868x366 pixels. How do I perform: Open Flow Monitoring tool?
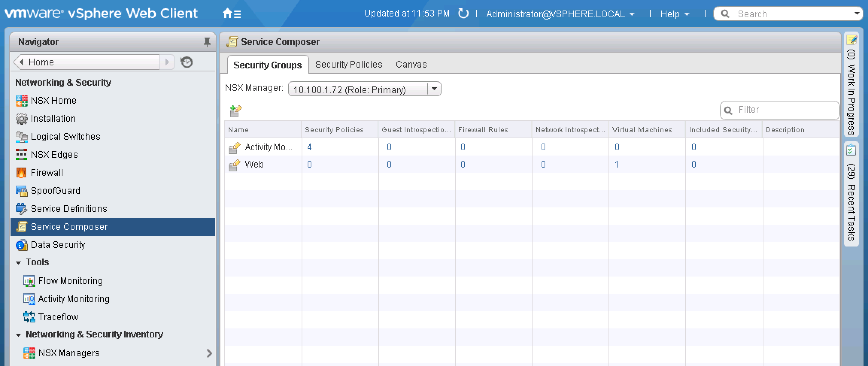coord(70,281)
